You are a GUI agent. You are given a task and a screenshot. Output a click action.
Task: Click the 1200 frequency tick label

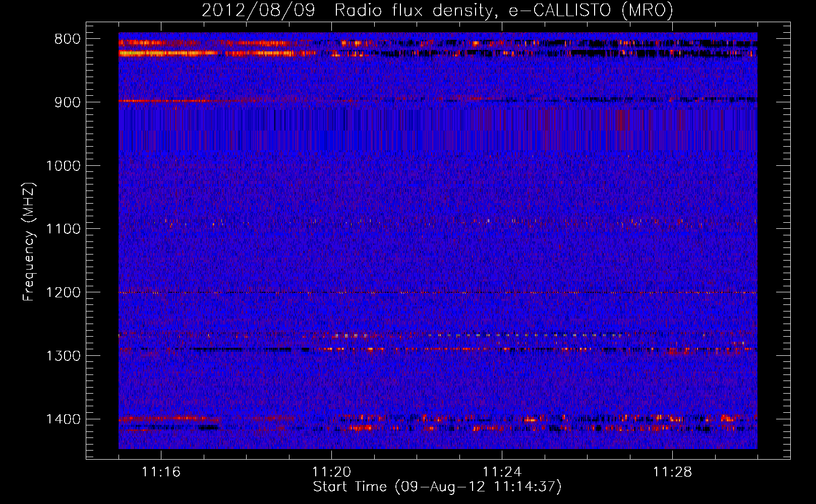click(63, 293)
